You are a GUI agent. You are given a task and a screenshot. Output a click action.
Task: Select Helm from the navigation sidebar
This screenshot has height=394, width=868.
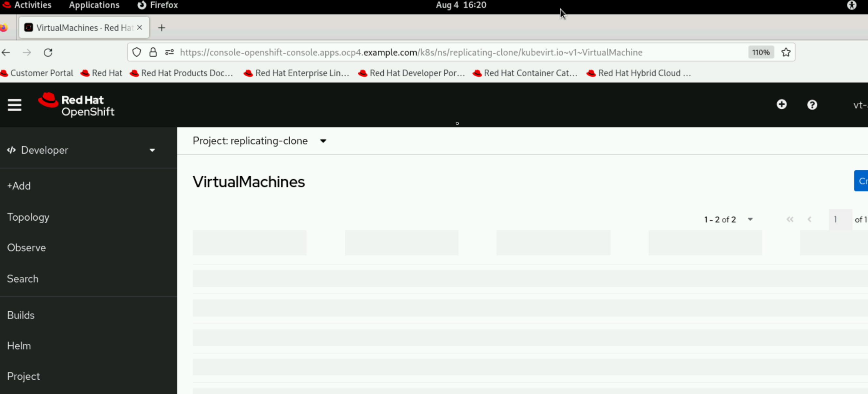(x=19, y=346)
